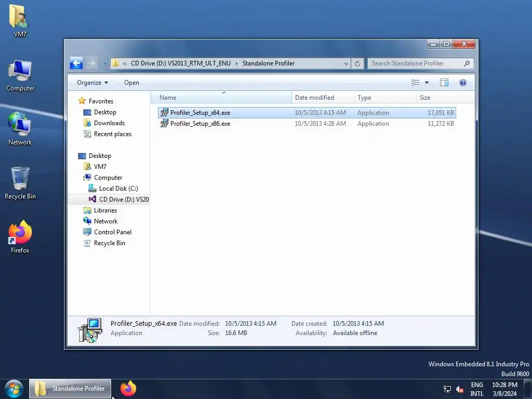This screenshot has width=532, height=399.
Task: Open Local Disk (C:) in the tree
Action: (x=118, y=188)
